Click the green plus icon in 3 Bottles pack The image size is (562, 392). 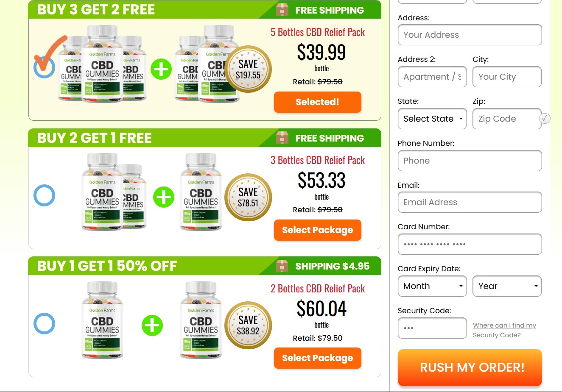point(164,197)
